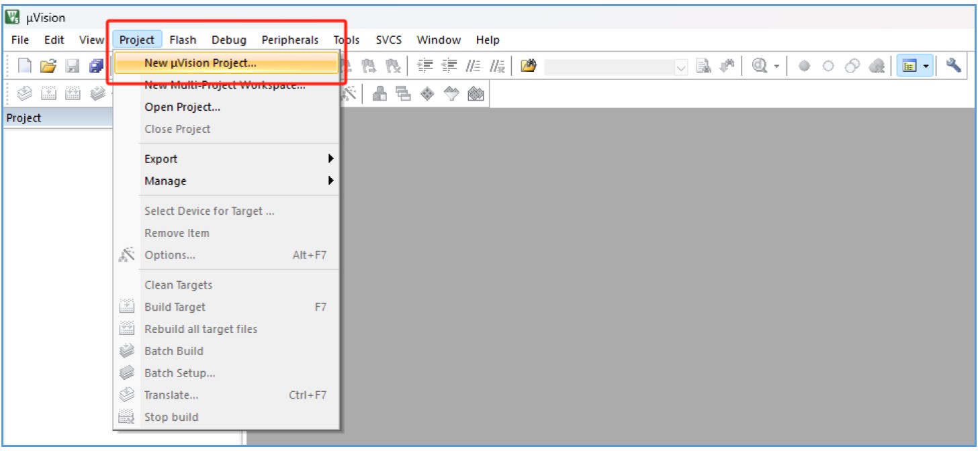The image size is (980, 451).
Task: Click the Remove Item menu entry
Action: tap(226, 233)
